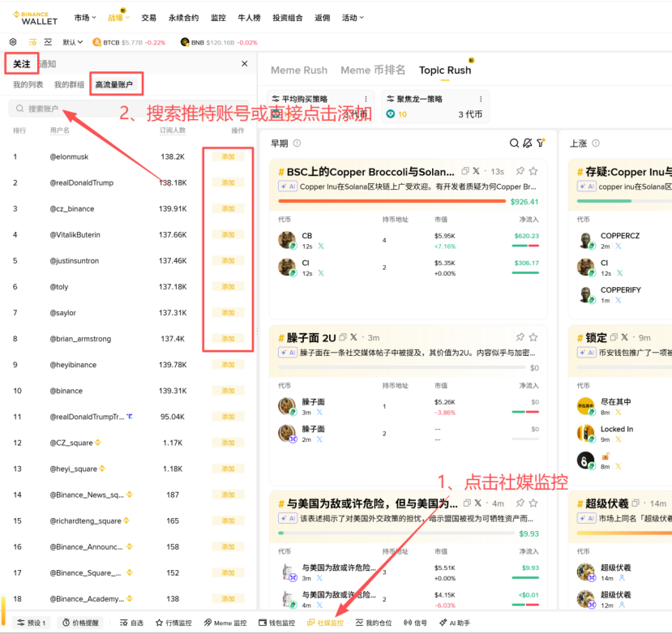Open X icon on 臊子面 2U topic

pyautogui.click(x=353, y=337)
